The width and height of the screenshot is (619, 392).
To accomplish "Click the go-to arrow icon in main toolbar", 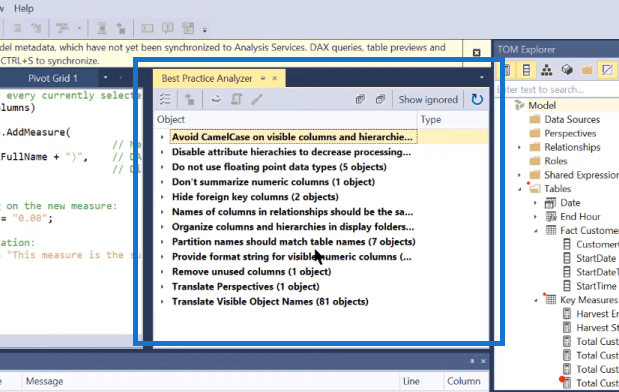I will click(x=121, y=28).
